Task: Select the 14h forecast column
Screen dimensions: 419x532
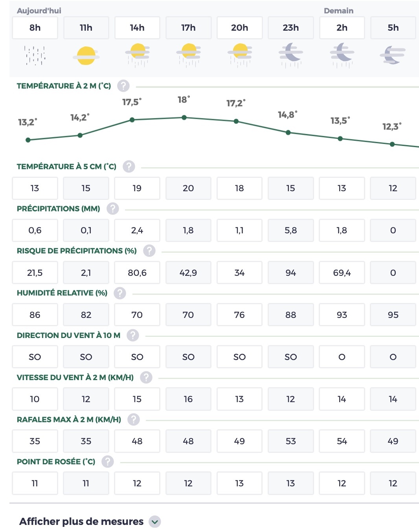Action: pyautogui.click(x=137, y=28)
